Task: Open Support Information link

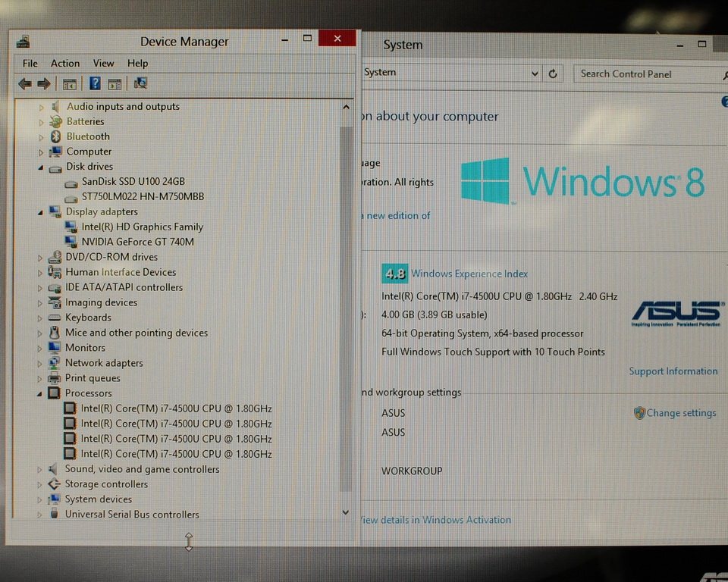Action: tap(673, 371)
